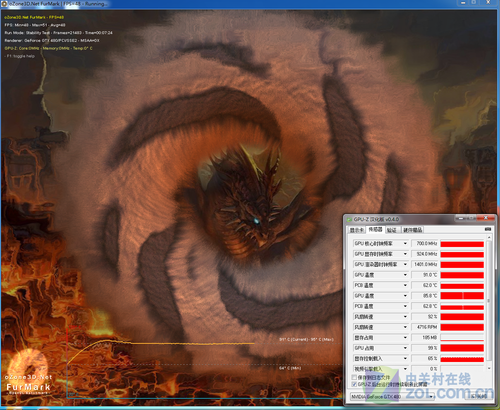Open the 显存占用 memory used dropdown
This screenshot has height=410, width=500.
click(405, 338)
